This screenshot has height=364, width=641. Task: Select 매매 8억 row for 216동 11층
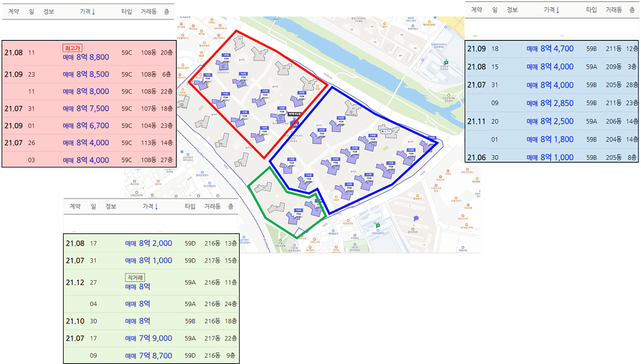coord(151,282)
